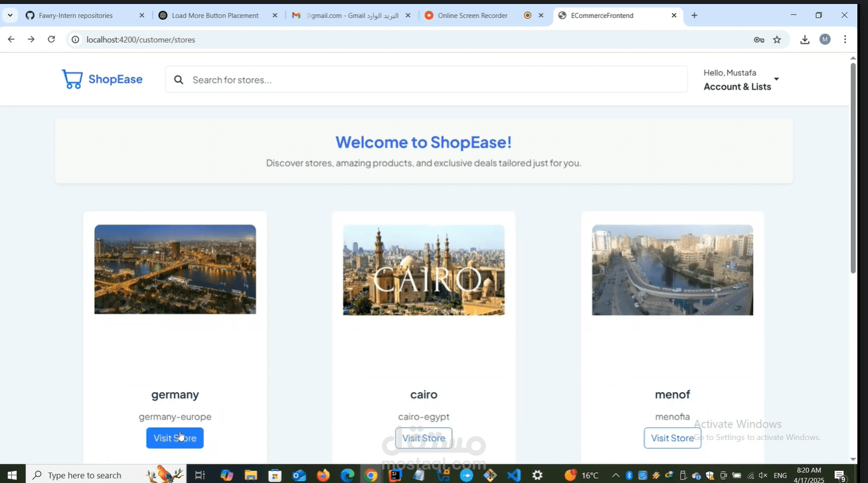
Task: Close the Load More Button Placement tab
Action: pos(275,15)
